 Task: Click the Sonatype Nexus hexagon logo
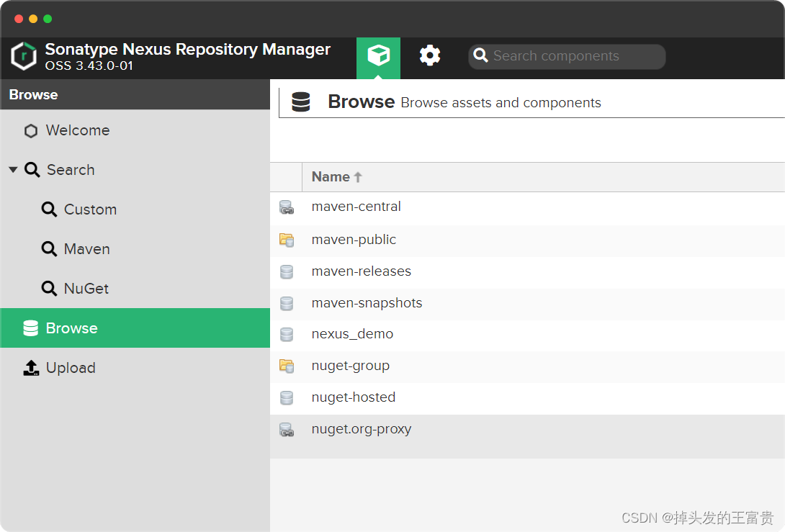tap(24, 55)
